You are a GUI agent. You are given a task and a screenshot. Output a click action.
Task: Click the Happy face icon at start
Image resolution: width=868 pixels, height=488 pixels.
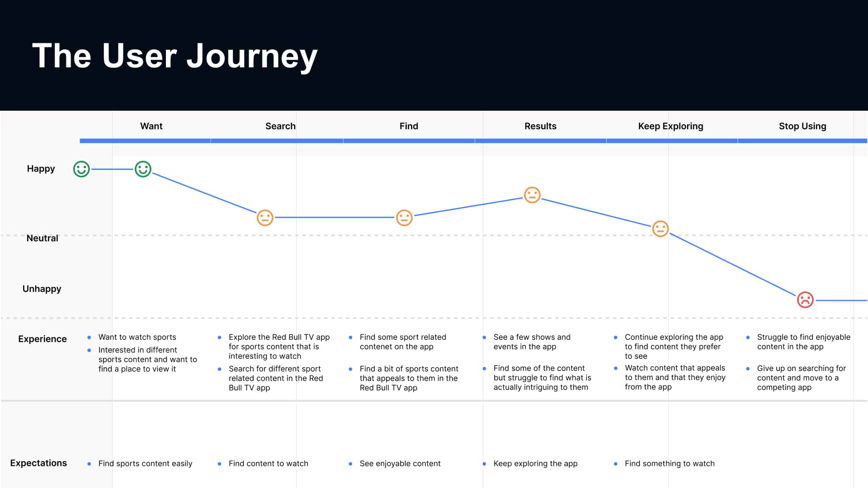point(81,169)
